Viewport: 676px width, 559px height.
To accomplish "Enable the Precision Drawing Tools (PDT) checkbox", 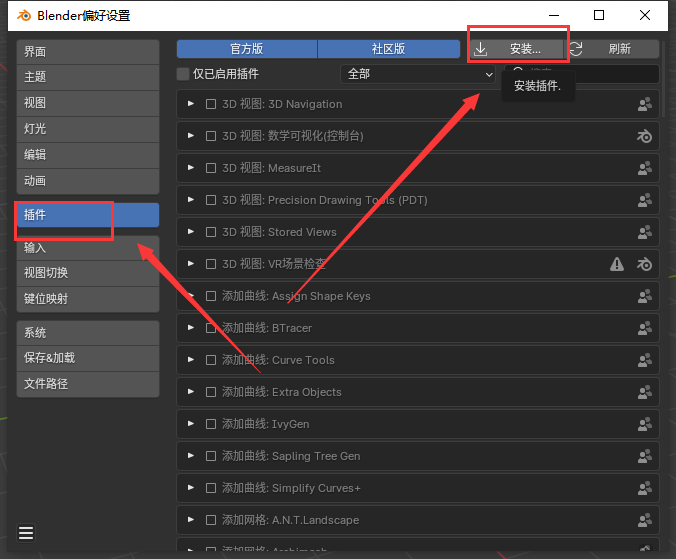I will (211, 200).
